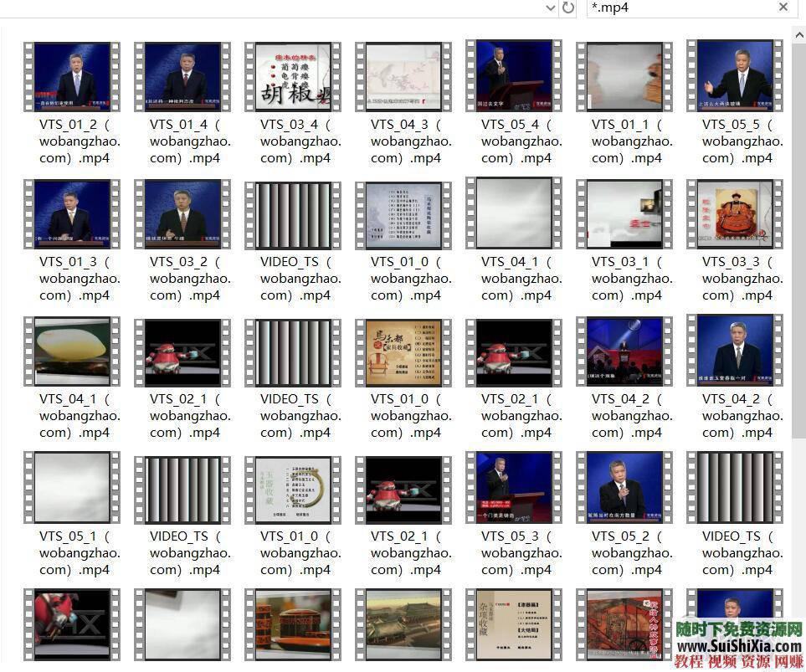Click the VTS_05_2 file name
The image size is (806, 672).
[632, 552]
